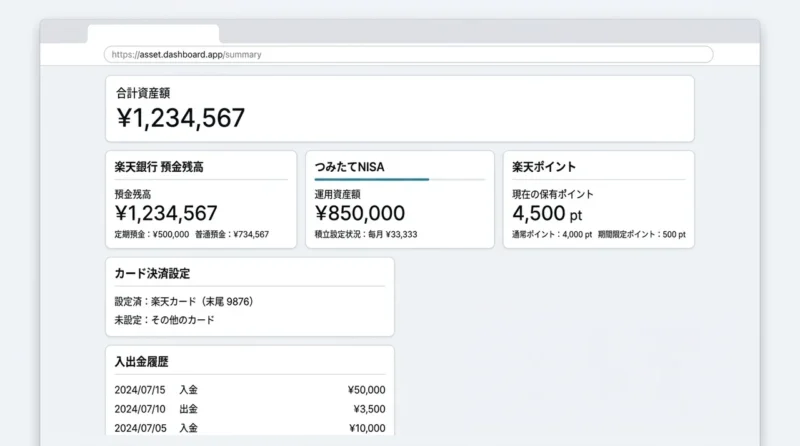Click the 2024/07/05 date in history
Screen dimensions: 800x446
[140, 428]
